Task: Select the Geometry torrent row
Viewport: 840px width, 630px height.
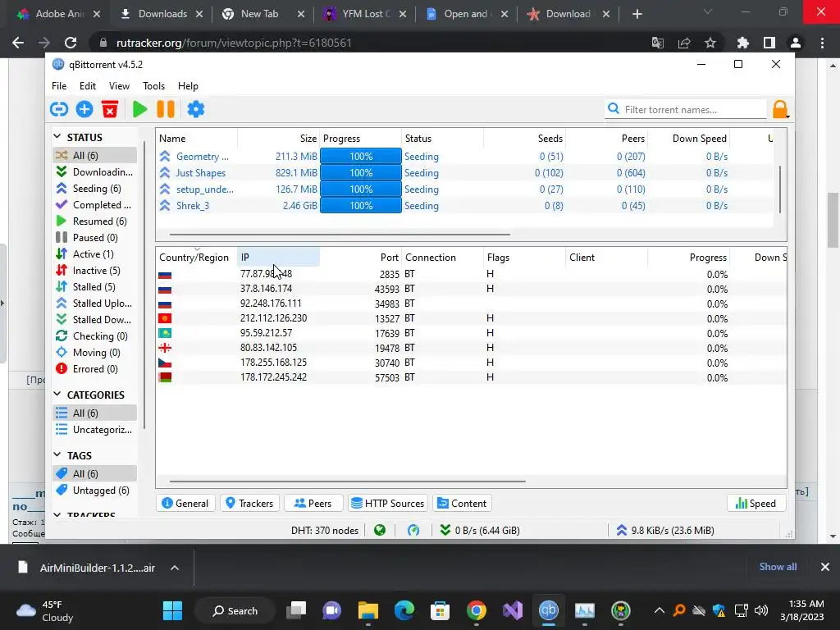Action: [x=464, y=157]
